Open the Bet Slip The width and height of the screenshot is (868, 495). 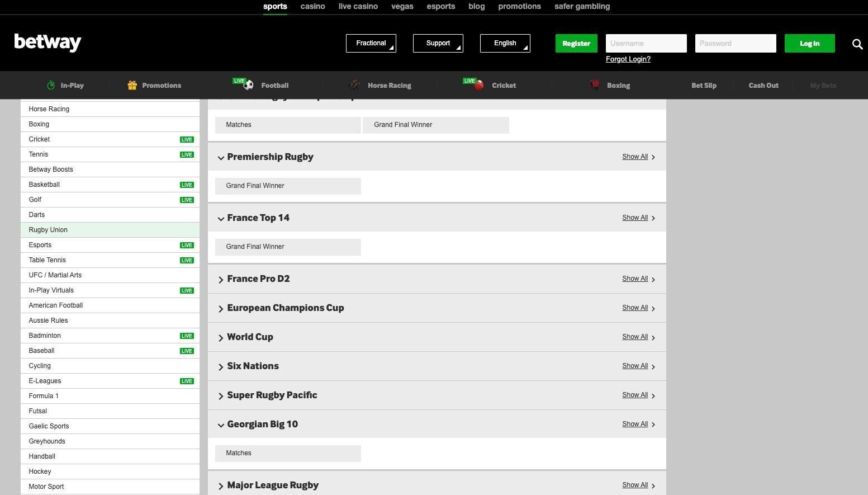(704, 86)
